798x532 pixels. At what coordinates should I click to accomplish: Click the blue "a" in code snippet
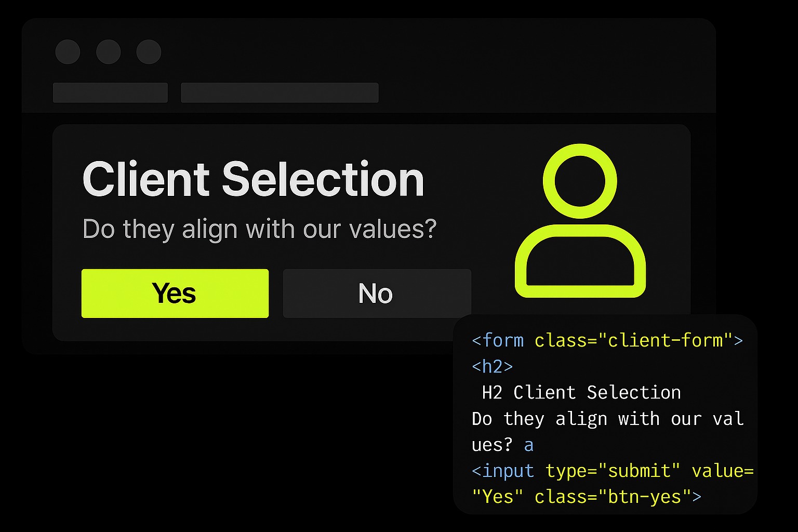pyautogui.click(x=529, y=445)
